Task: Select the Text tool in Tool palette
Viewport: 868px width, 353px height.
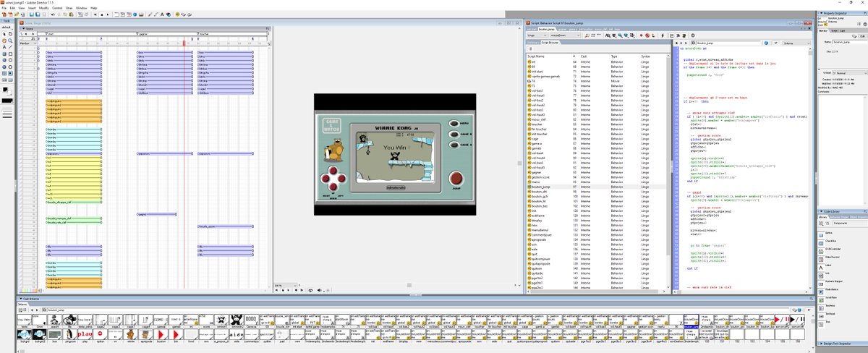Action: (4, 47)
